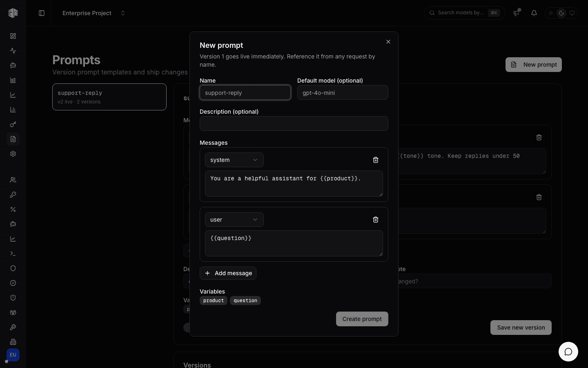Focus the Name input field

(x=245, y=92)
